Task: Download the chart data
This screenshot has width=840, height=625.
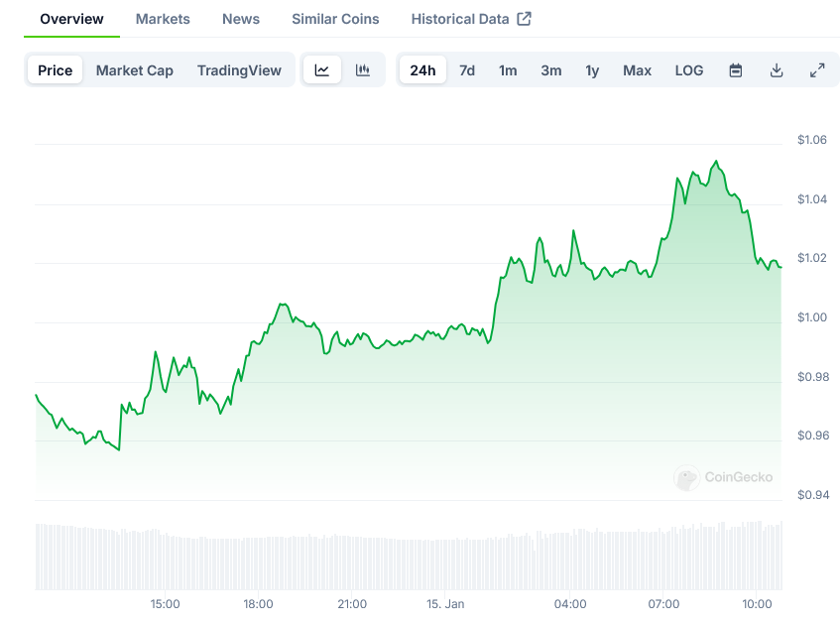Action: point(777,70)
